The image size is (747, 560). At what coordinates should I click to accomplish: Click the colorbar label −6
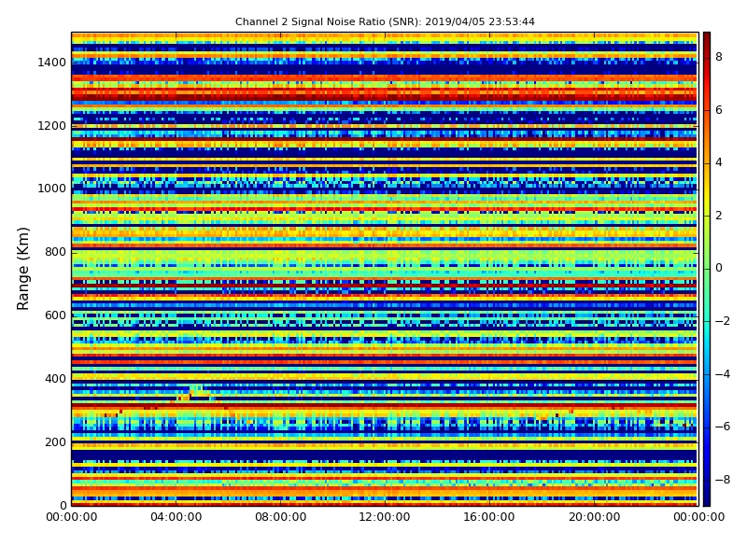[723, 427]
